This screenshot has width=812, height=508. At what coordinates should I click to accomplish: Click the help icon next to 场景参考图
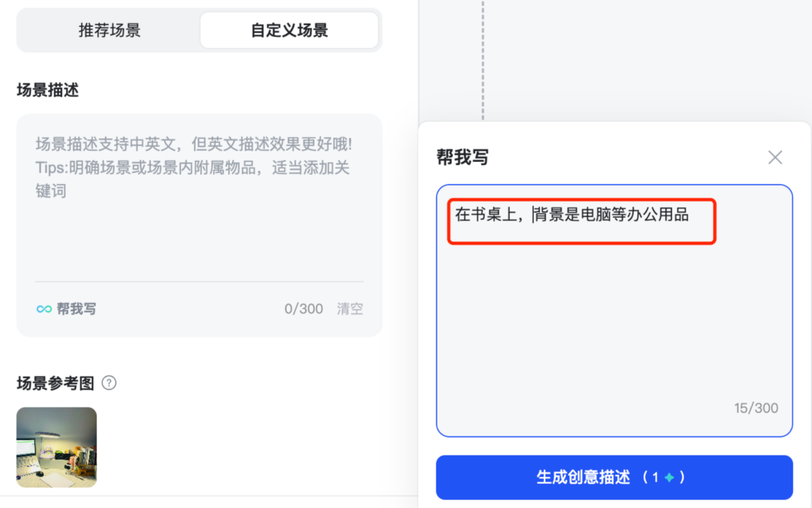click(109, 383)
